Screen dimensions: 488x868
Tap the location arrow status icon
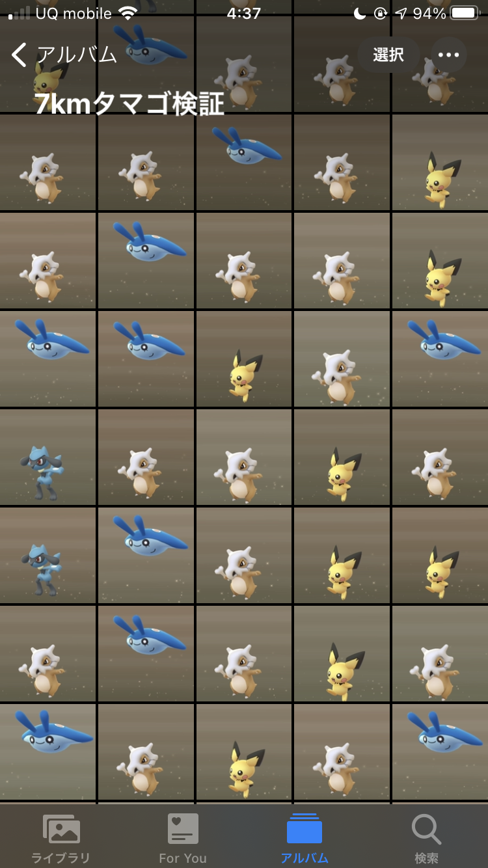[401, 13]
